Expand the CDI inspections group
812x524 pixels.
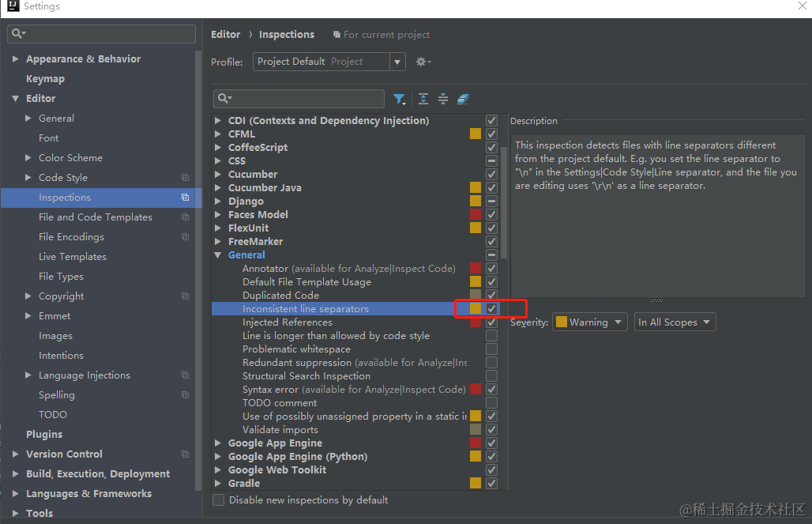coord(218,120)
